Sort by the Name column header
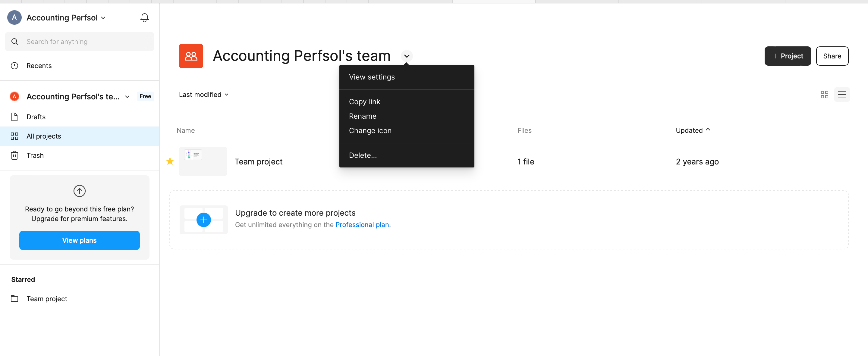This screenshot has height=356, width=868. (186, 130)
